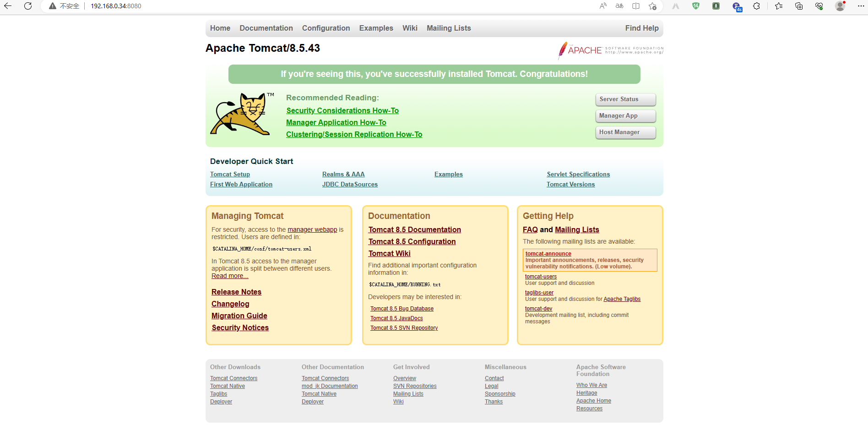Open the Documentation nav menu item
Image resolution: width=868 pixels, height=425 pixels.
pos(266,28)
